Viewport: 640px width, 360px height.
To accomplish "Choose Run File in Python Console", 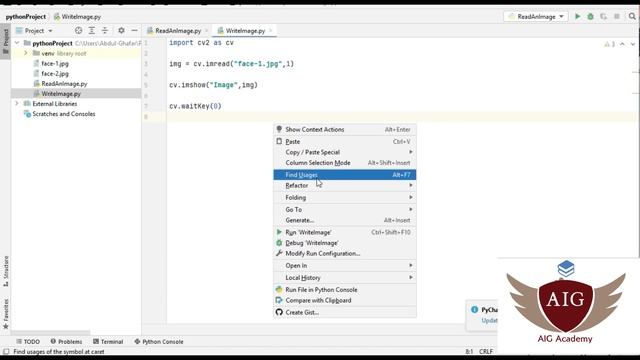I will click(x=345, y=290).
